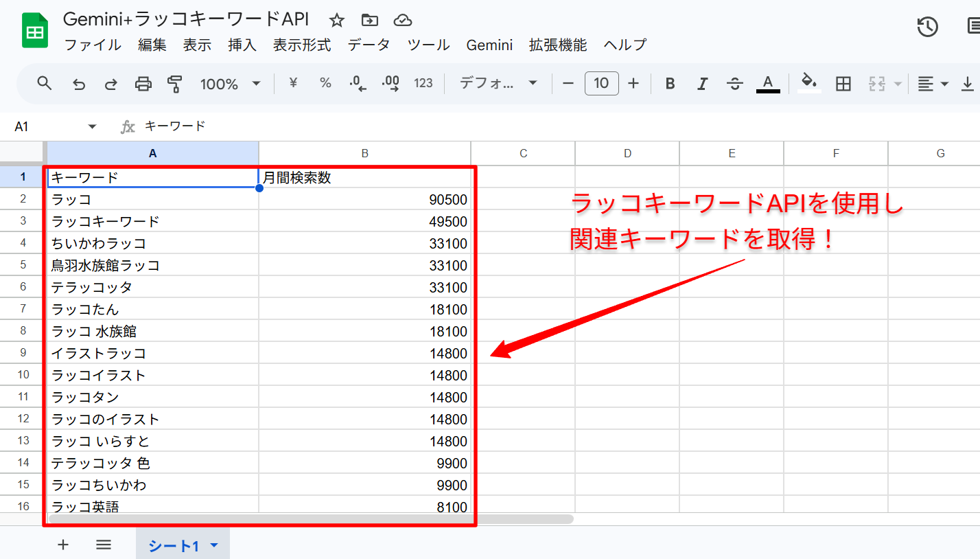
Task: Open the 表示 menu
Action: click(197, 45)
